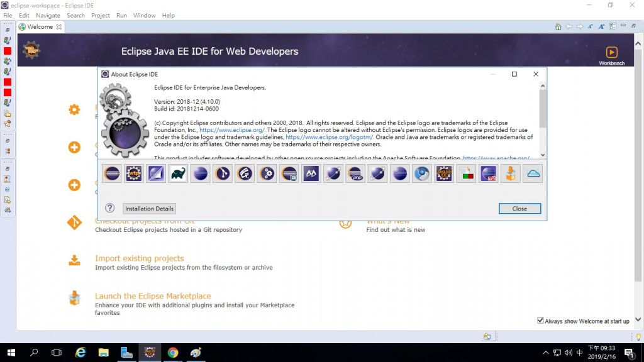Select the Welcome tab
The width and height of the screenshot is (644, 362).
[40, 26]
